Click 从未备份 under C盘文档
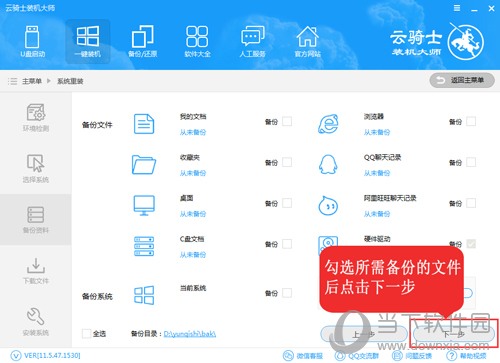 (193, 255)
